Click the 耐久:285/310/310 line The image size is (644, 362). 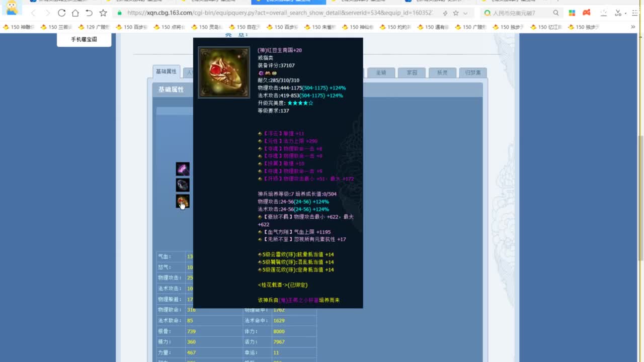tap(278, 80)
